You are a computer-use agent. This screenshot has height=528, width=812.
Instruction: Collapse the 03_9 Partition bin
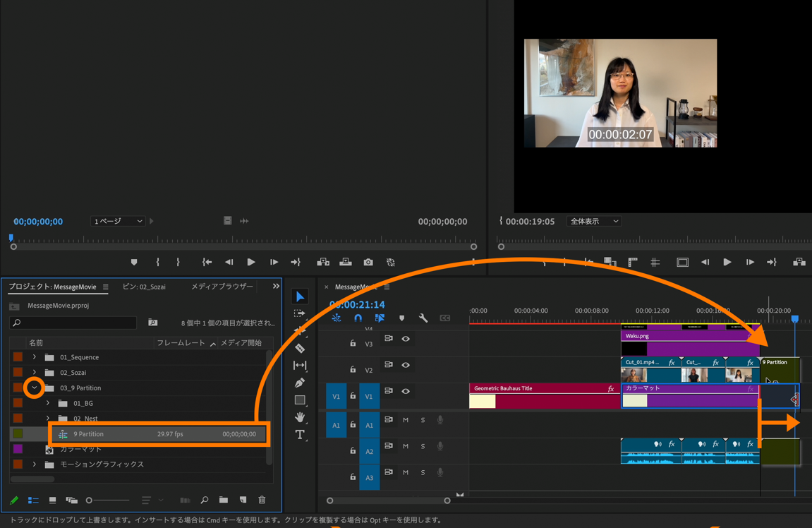[34, 388]
